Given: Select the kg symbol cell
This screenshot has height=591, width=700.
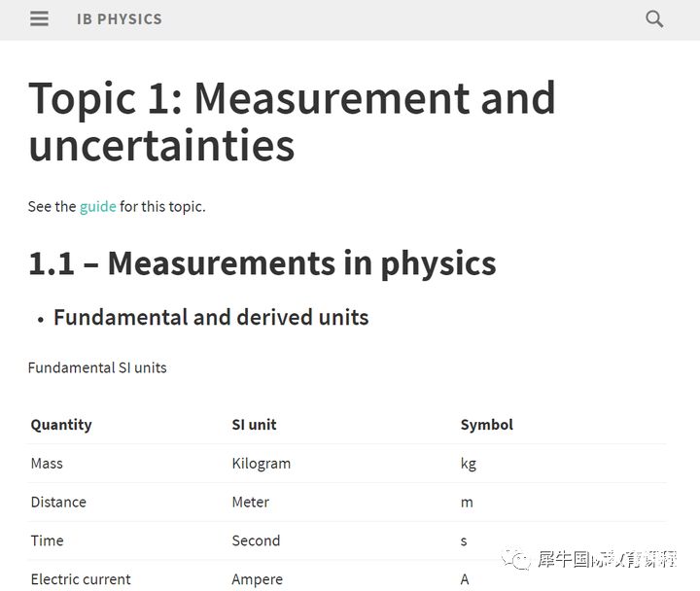Looking at the screenshot, I should pos(469,464).
